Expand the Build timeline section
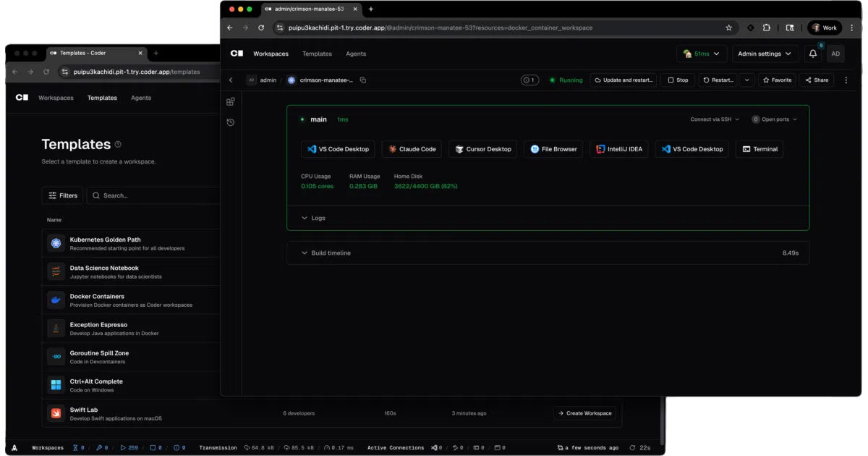868x456 pixels. tap(548, 253)
